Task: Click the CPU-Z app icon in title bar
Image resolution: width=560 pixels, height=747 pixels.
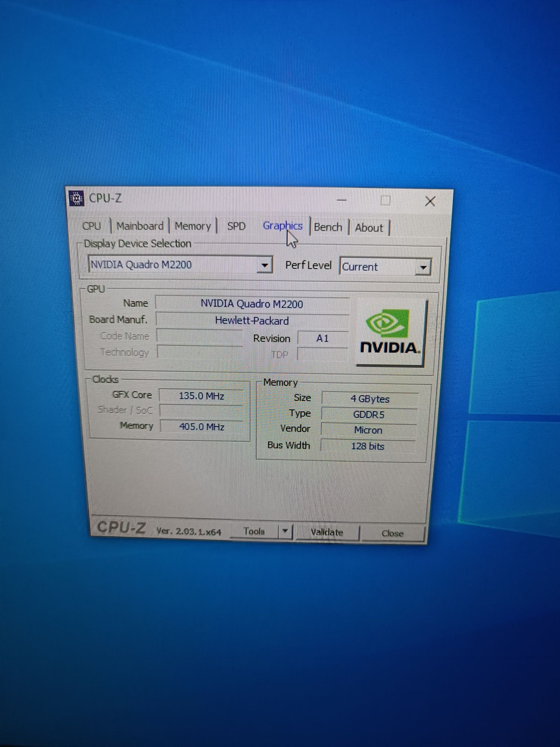Action: click(x=77, y=198)
